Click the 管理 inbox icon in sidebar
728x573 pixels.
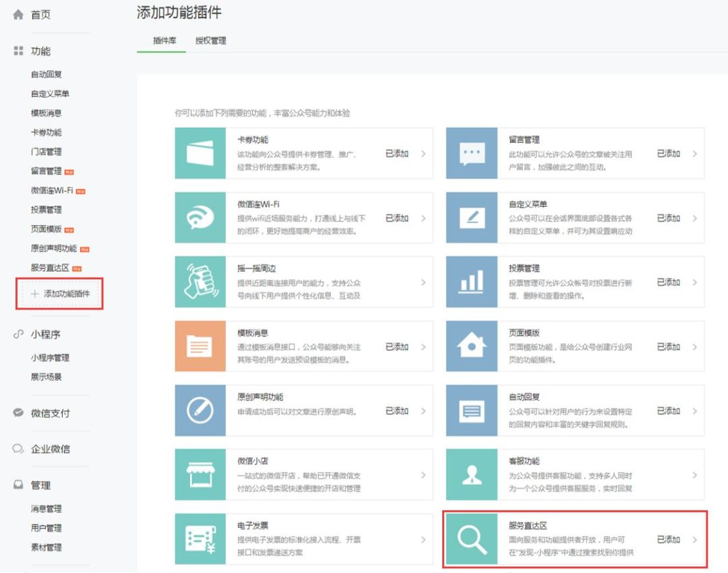(x=18, y=485)
